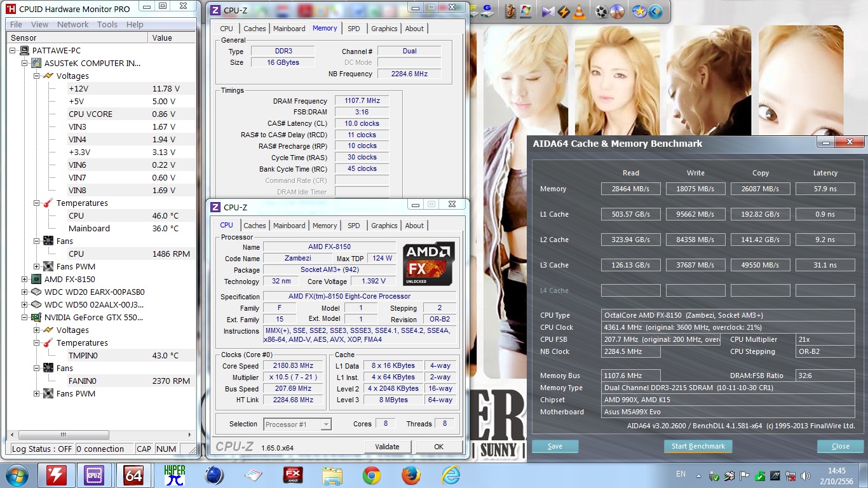Launch VLC traffic cone from the dock
The width and height of the screenshot is (868, 488).
click(579, 11)
